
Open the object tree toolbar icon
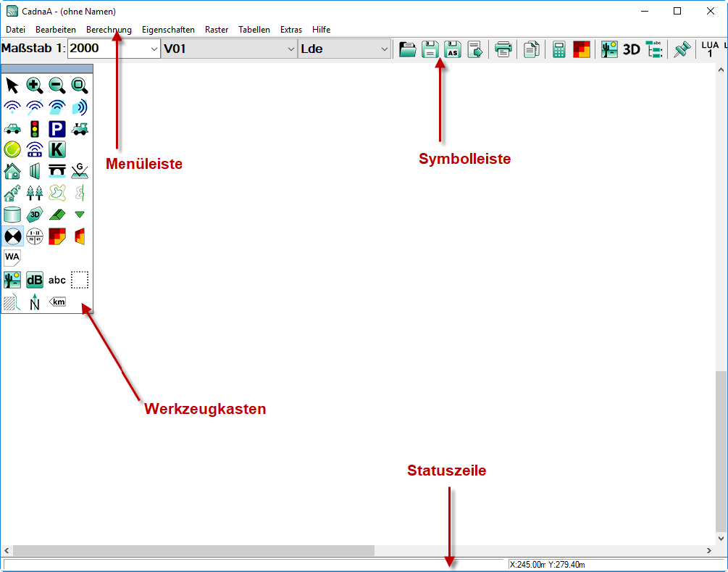point(654,49)
